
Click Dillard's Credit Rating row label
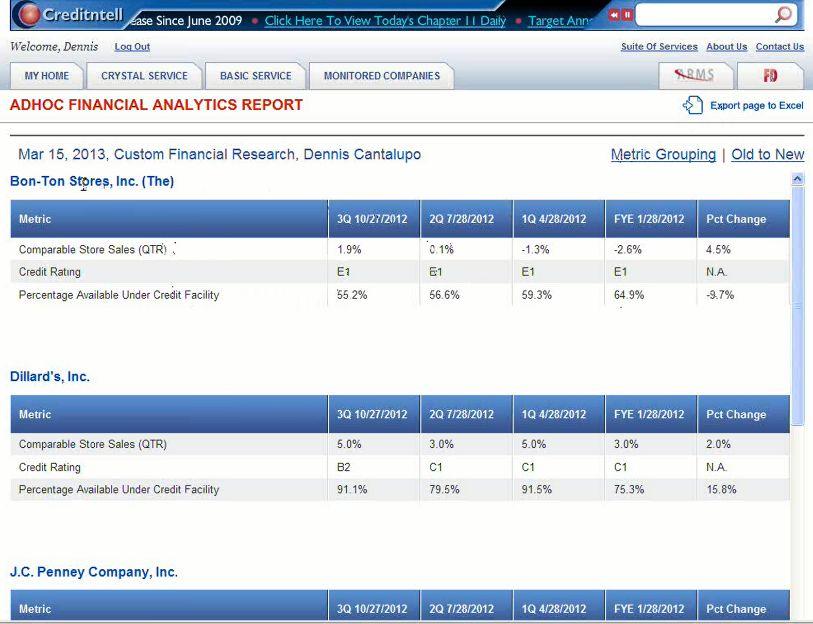point(50,467)
